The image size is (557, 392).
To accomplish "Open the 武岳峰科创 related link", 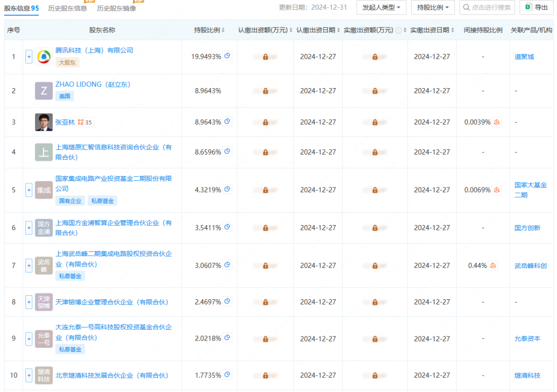I will pos(530,265).
